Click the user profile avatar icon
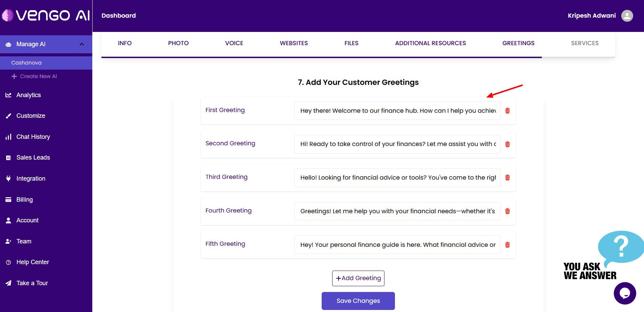The width and height of the screenshot is (644, 312). pyautogui.click(x=627, y=16)
